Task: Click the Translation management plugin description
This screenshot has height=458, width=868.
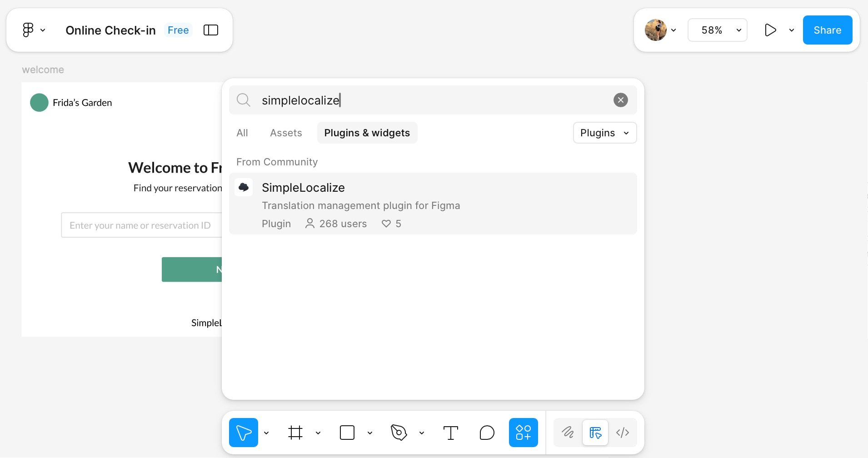Action: point(361,205)
